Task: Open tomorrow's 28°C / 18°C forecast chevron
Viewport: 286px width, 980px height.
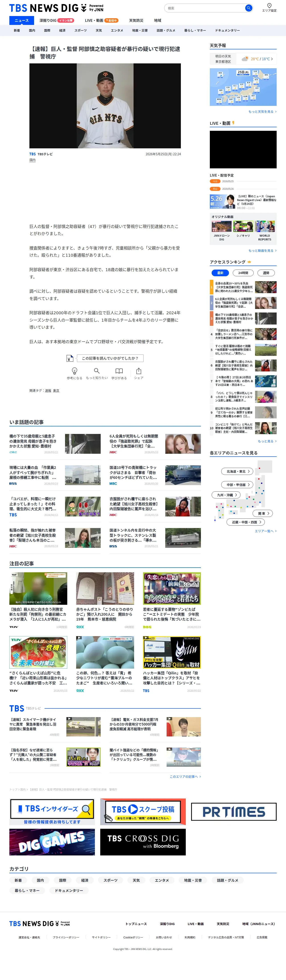Action: tap(272, 59)
